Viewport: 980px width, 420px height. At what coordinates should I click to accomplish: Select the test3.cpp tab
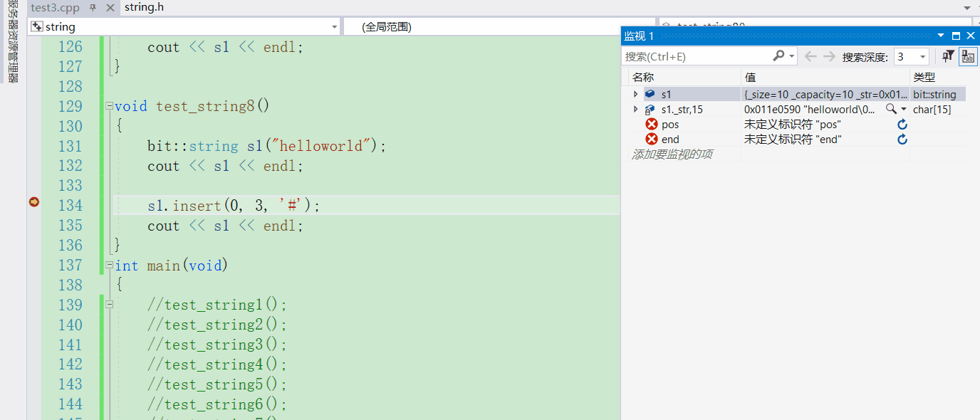click(x=55, y=8)
